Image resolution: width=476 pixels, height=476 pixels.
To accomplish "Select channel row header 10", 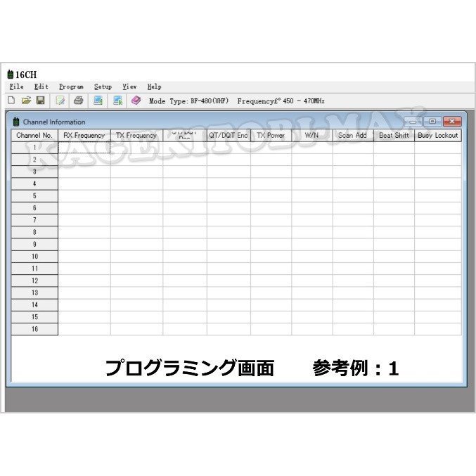I will click(x=34, y=257).
